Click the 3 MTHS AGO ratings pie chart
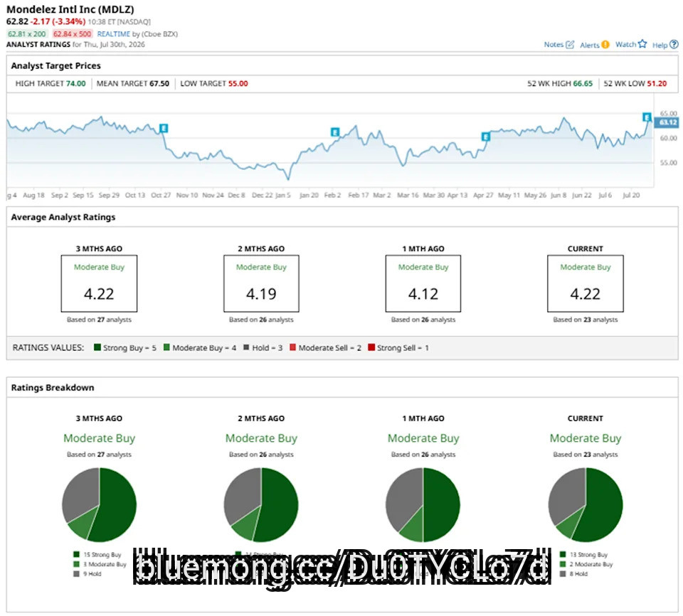Screen dimensions: 683x616 point(100,505)
